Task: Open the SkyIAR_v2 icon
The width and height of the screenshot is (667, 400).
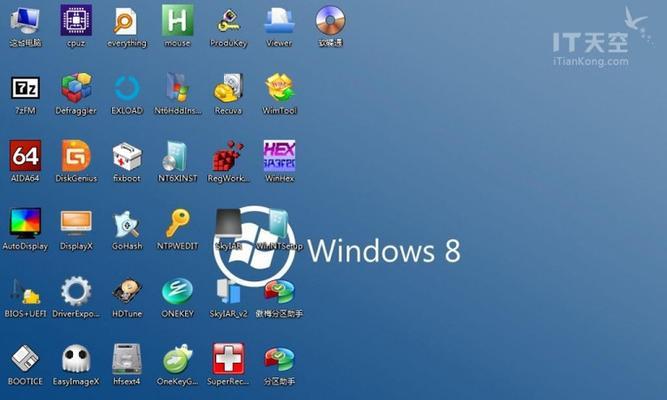Action: 228,291
